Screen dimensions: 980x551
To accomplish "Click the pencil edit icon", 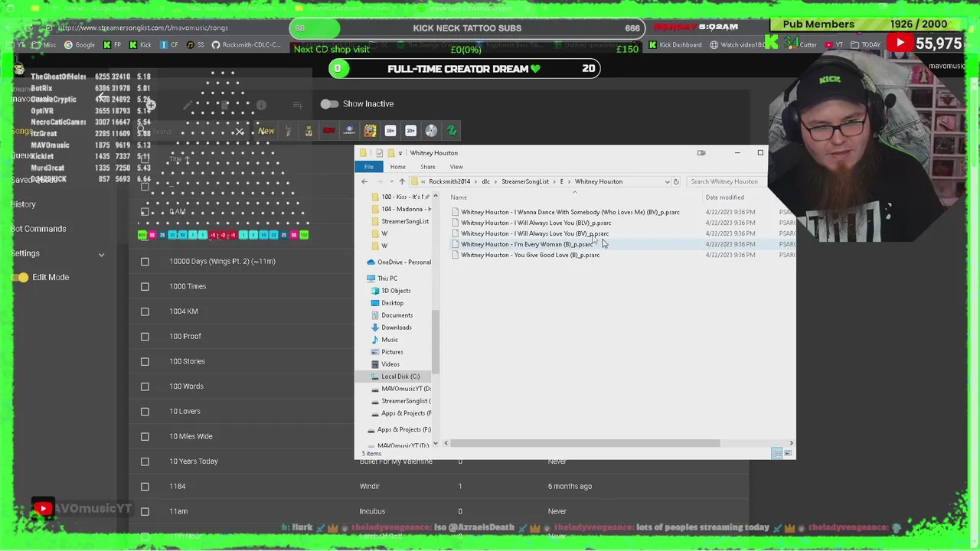I will tap(188, 105).
